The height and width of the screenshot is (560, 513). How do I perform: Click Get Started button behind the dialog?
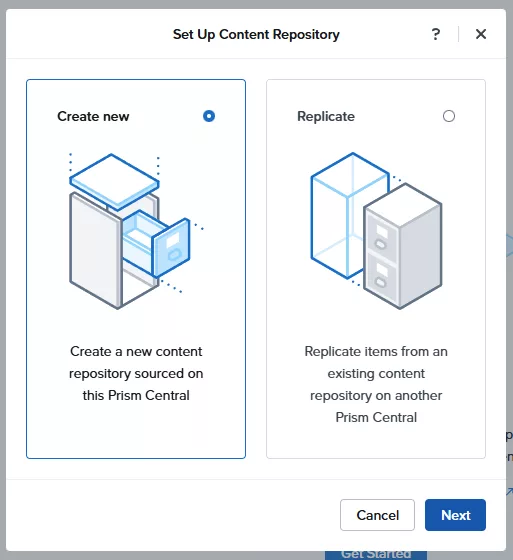376,555
